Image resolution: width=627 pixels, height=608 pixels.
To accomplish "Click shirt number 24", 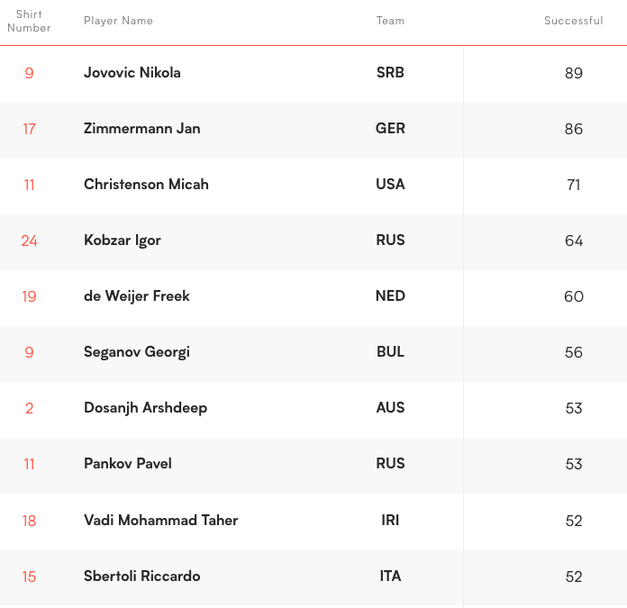I will [x=29, y=241].
